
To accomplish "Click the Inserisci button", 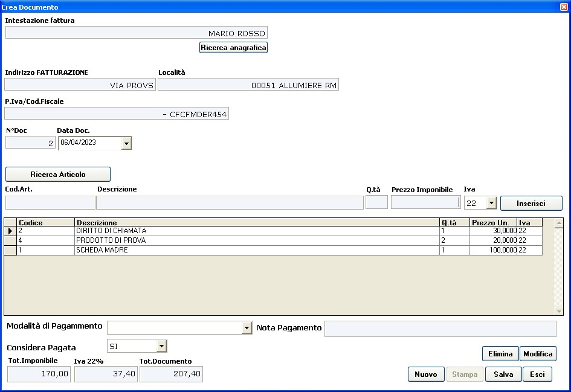I will coord(531,204).
